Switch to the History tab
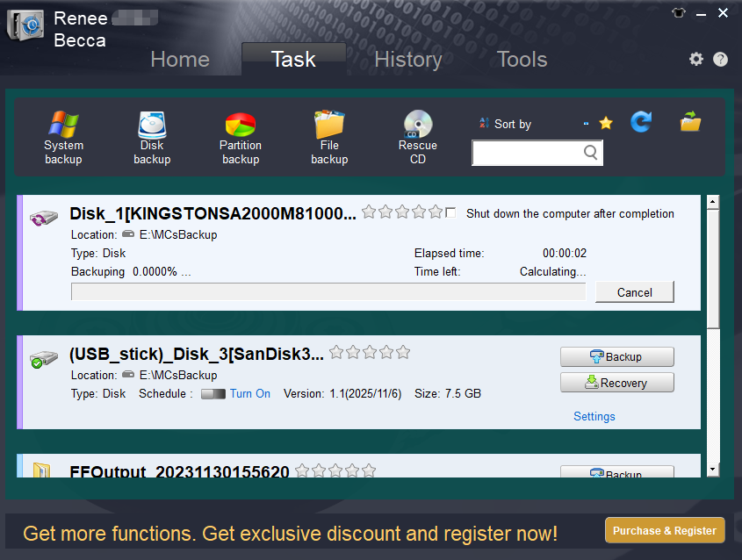The width and height of the screenshot is (742, 560). pyautogui.click(x=408, y=60)
